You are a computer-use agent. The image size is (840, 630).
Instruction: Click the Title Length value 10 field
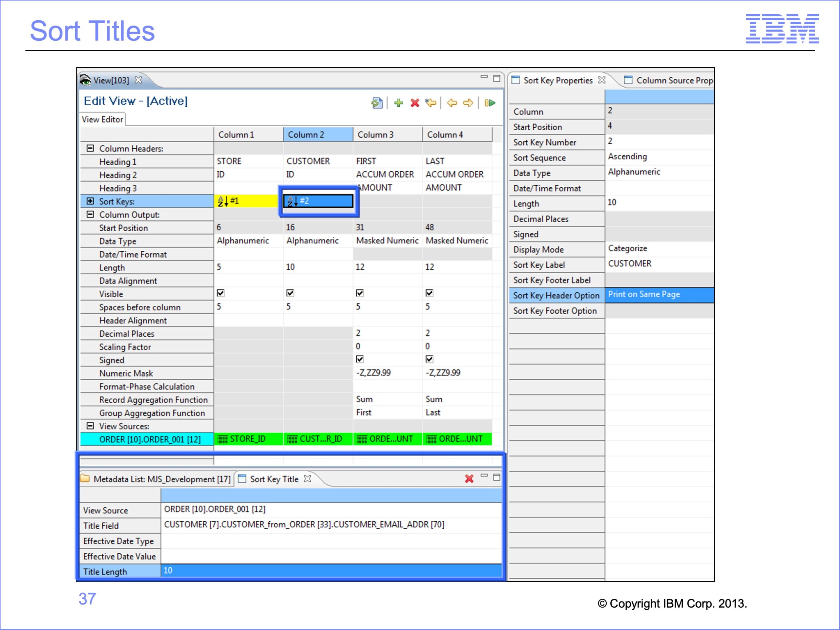coord(331,570)
